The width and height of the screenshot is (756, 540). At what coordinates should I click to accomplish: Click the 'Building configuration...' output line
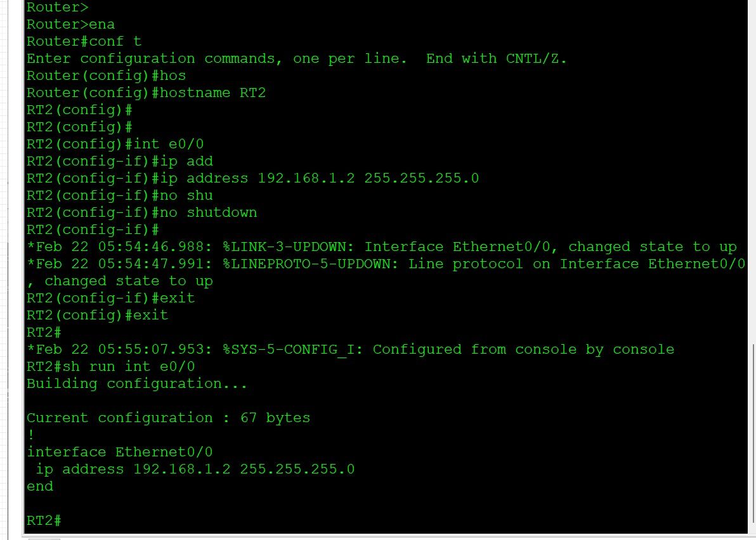pyautogui.click(x=137, y=383)
